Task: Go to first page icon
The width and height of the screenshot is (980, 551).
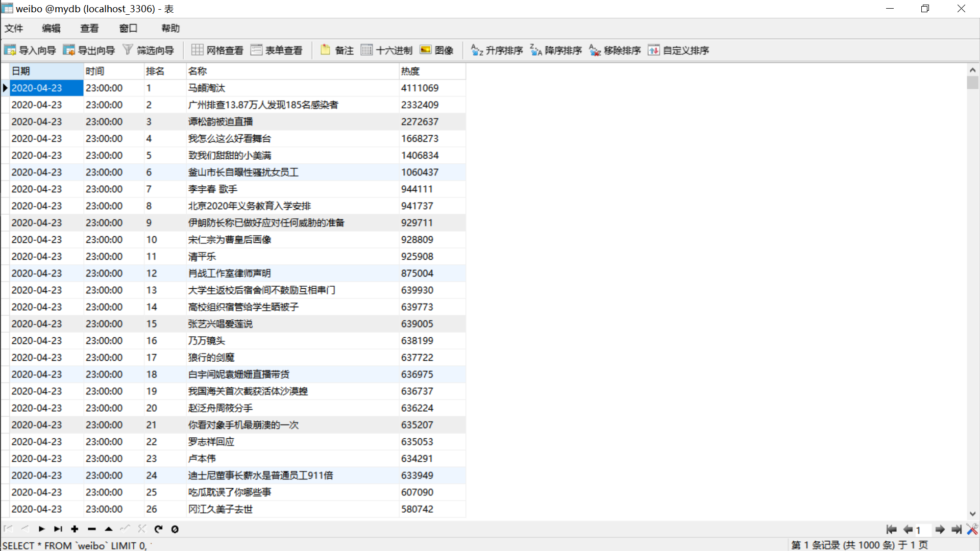Action: [x=892, y=530]
